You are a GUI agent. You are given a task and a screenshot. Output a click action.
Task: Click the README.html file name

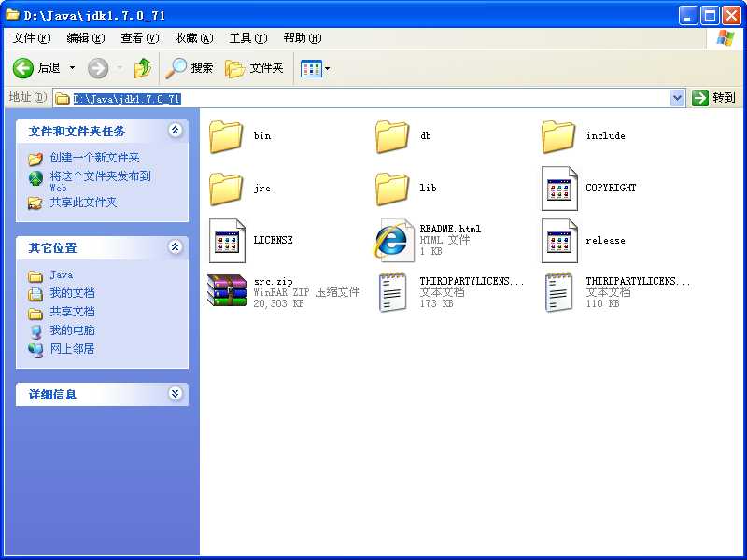coord(450,229)
